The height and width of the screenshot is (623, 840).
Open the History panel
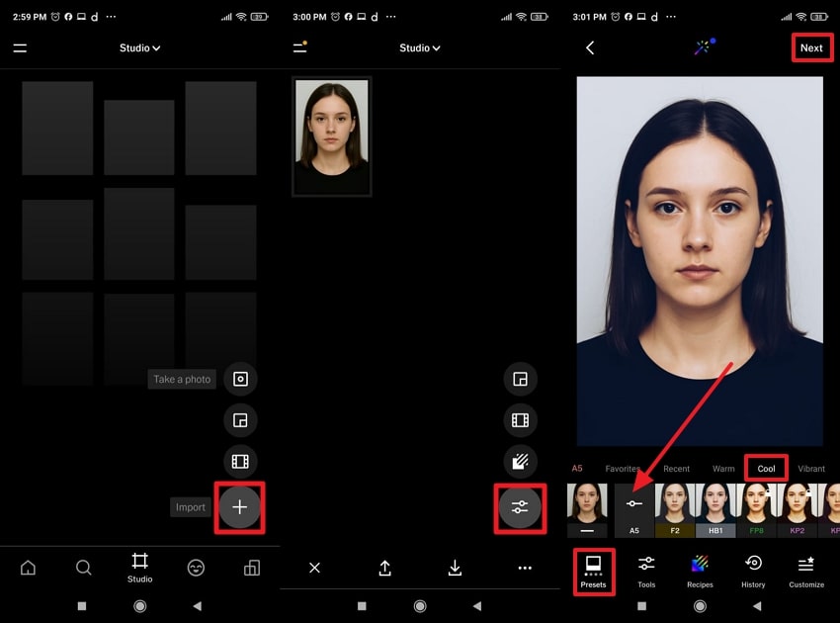[x=753, y=572]
